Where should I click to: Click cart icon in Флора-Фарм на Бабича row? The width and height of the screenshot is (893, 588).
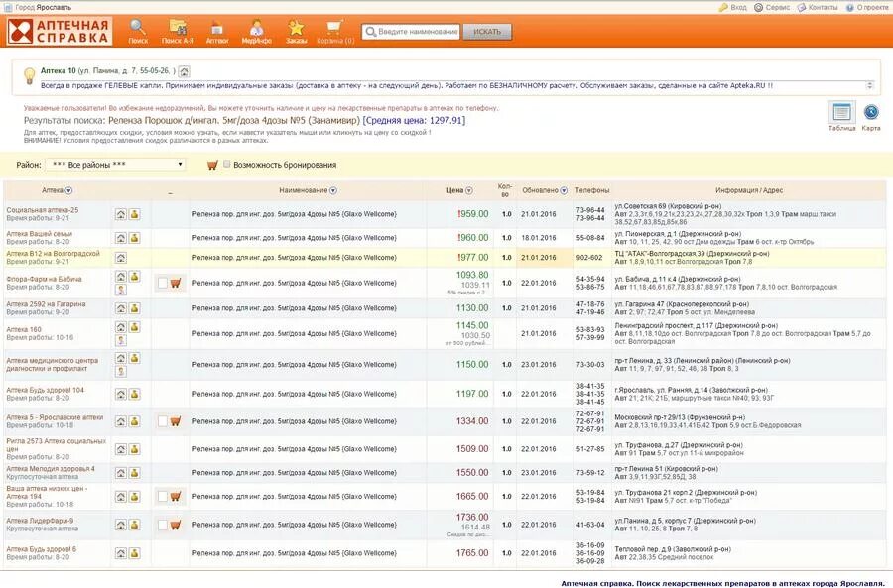pyautogui.click(x=176, y=283)
